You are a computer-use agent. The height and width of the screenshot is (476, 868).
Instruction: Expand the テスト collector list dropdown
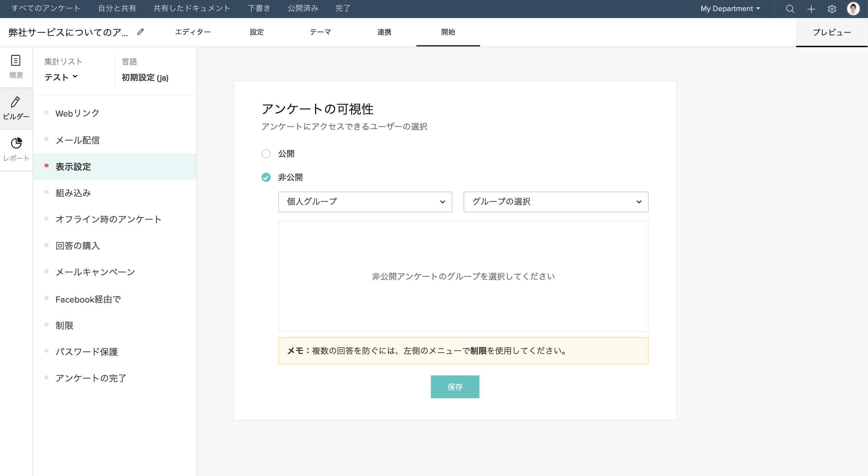tap(61, 77)
